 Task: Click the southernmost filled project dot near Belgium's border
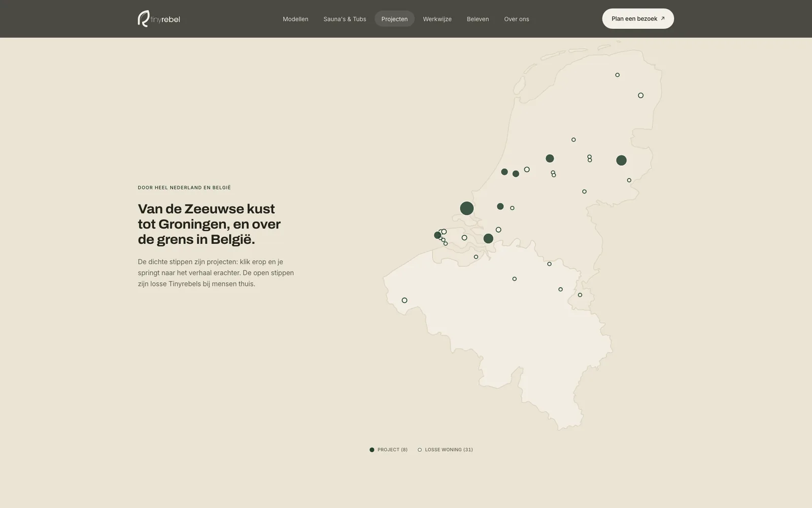(488, 239)
